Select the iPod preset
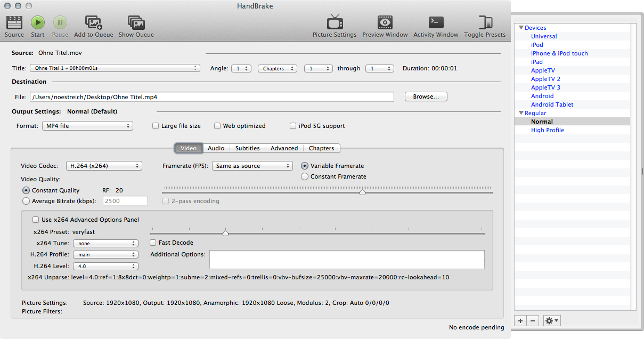644x339 pixels. click(537, 45)
